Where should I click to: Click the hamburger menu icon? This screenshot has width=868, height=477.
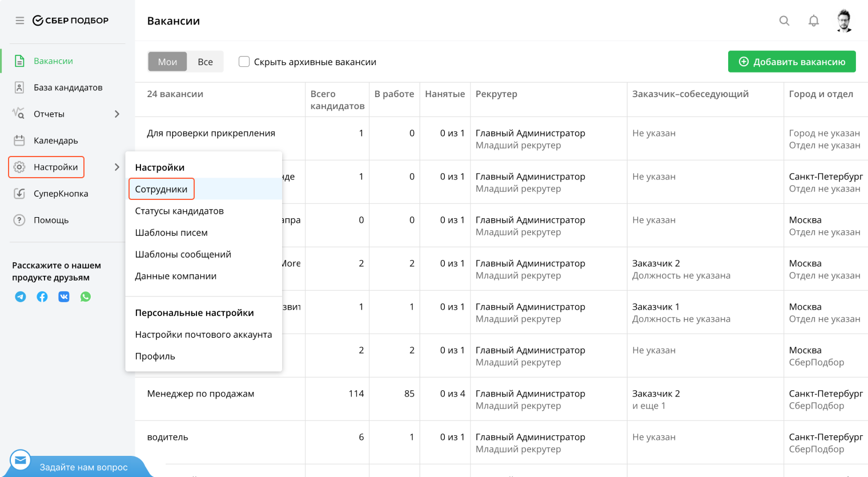(x=20, y=21)
